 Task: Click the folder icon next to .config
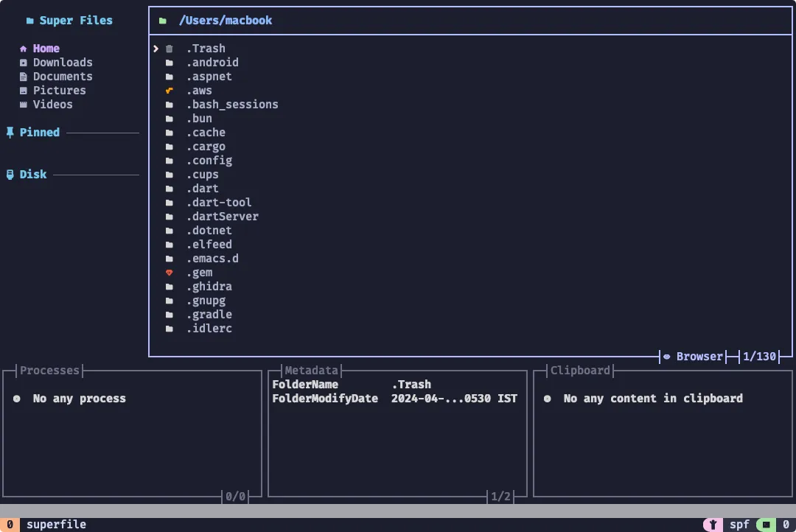[170, 160]
